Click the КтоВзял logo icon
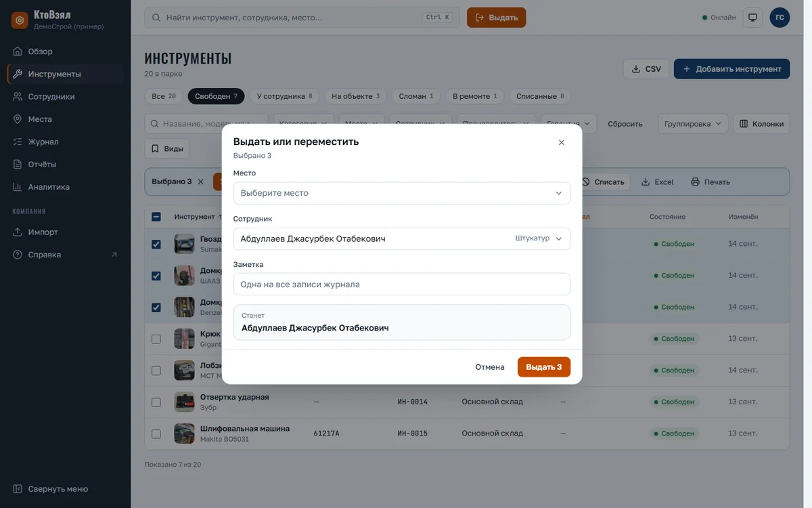 pyautogui.click(x=20, y=20)
